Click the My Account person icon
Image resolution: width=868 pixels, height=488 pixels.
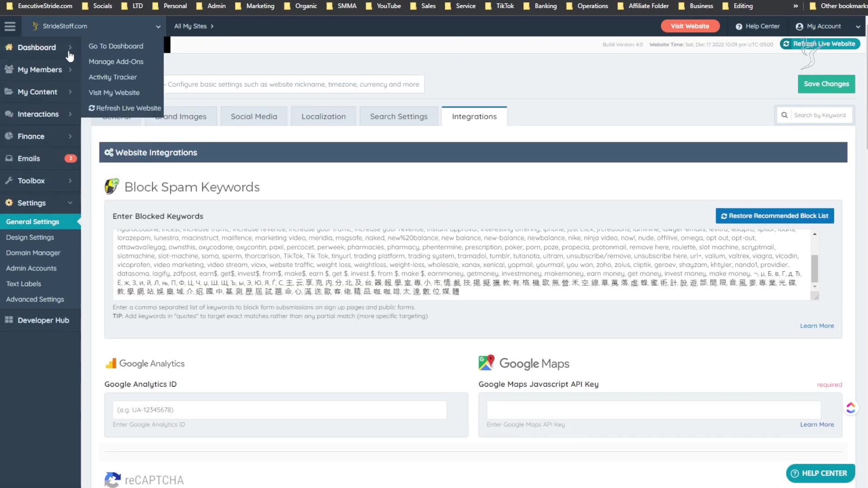800,26
